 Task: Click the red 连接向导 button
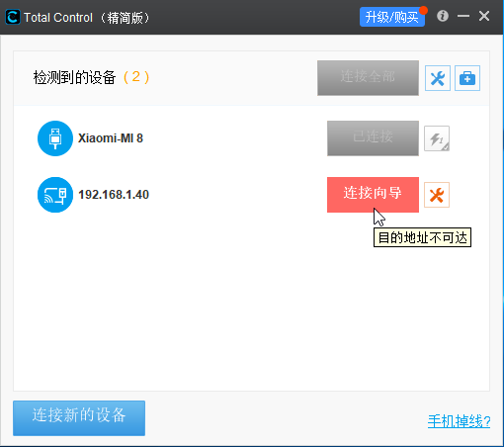pos(373,195)
